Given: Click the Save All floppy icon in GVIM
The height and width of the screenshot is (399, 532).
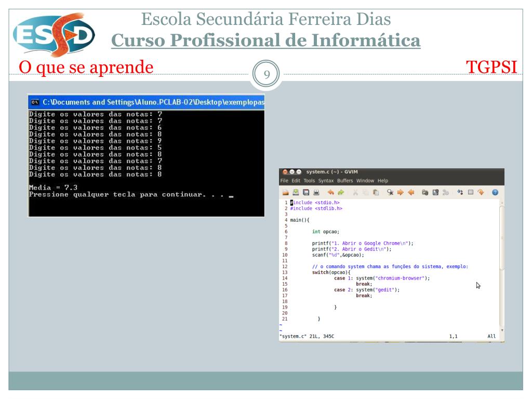Looking at the screenshot, I should [306, 192].
